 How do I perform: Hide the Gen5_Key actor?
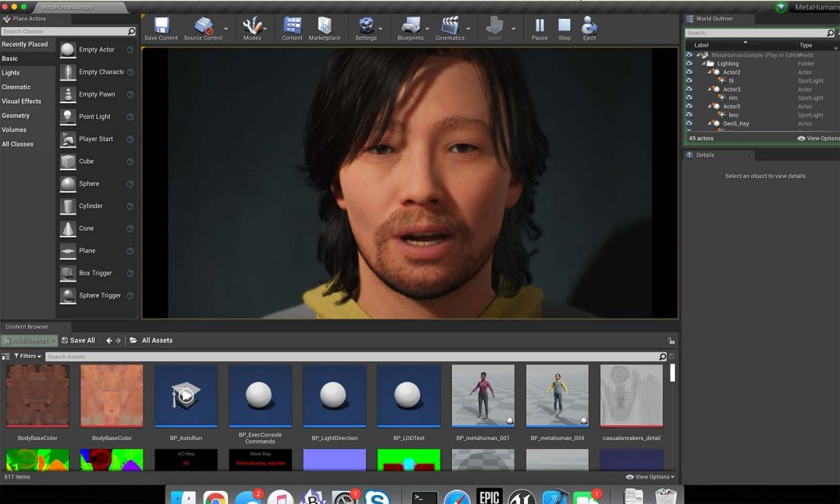coord(690,123)
